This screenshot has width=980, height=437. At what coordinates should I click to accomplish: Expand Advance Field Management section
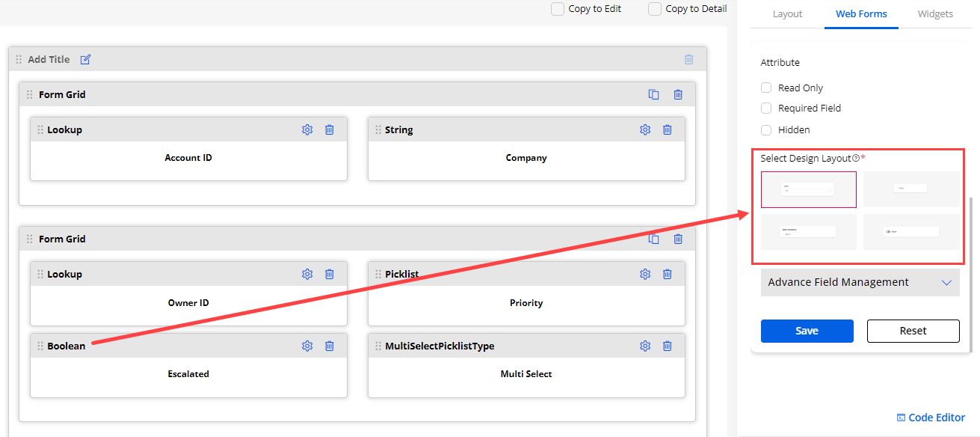click(x=860, y=283)
